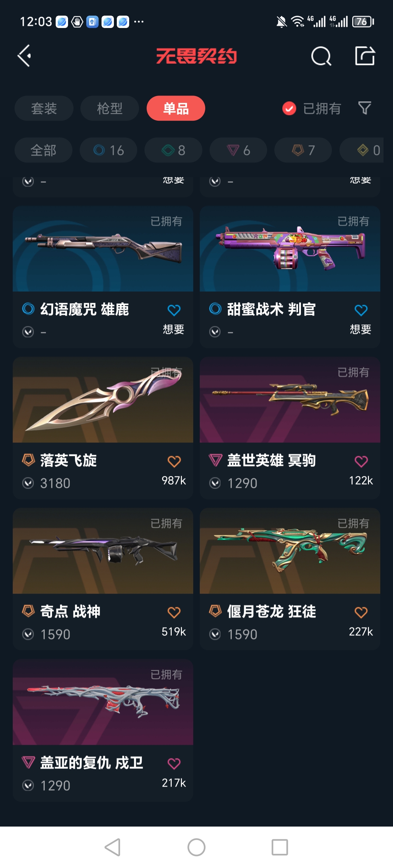Filter by green diamond tier 8

click(x=173, y=150)
